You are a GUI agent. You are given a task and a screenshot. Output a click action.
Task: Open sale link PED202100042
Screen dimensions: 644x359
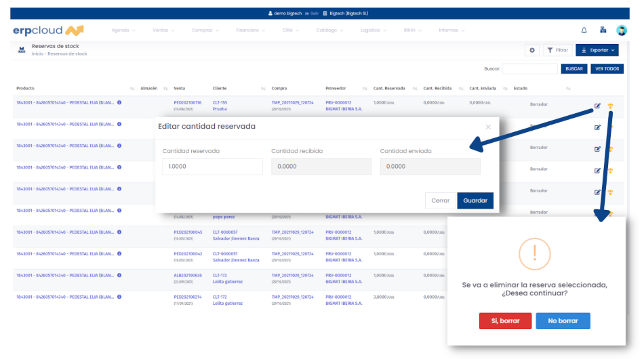[188, 253]
